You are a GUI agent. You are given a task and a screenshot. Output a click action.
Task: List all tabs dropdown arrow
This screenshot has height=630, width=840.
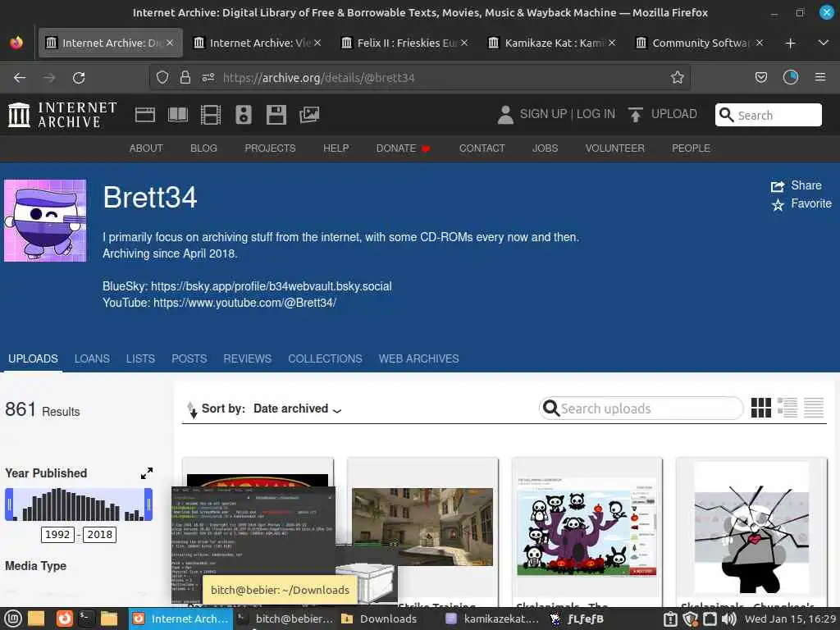[x=824, y=43]
